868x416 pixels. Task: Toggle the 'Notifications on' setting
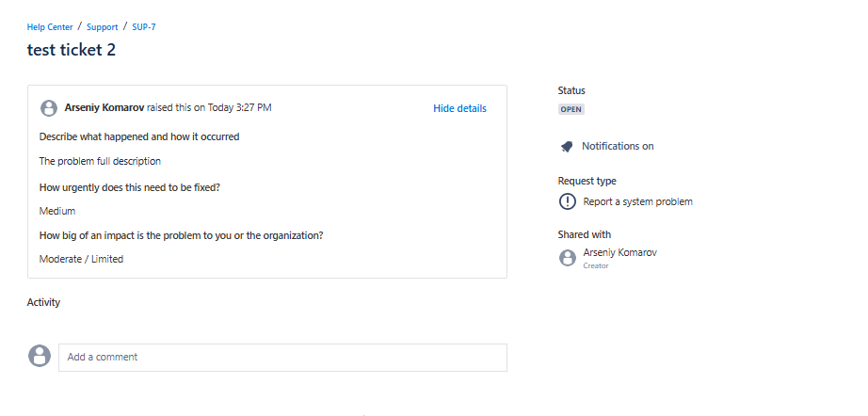click(617, 147)
